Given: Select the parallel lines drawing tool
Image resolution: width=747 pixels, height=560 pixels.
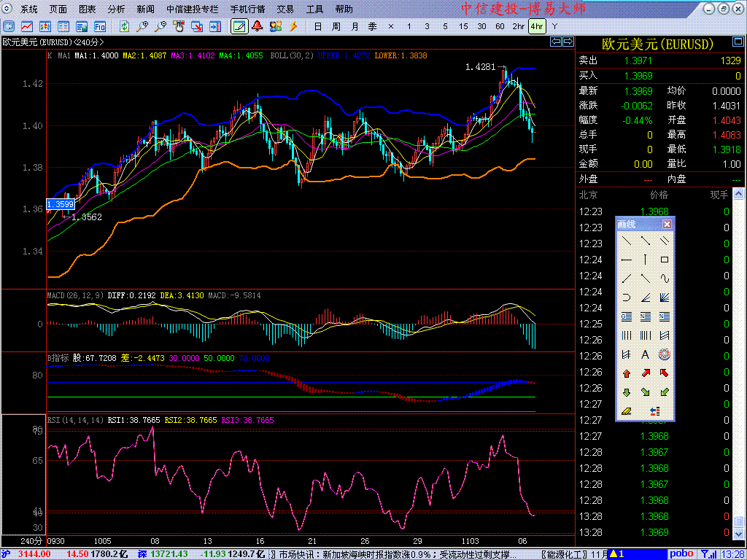Looking at the screenshot, I should 664,240.
